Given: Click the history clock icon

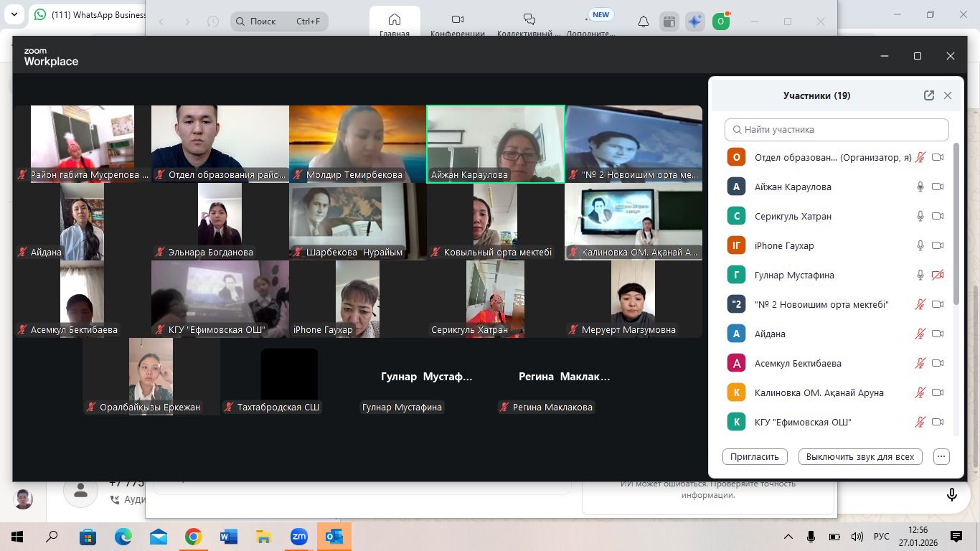Looking at the screenshot, I should [x=213, y=22].
